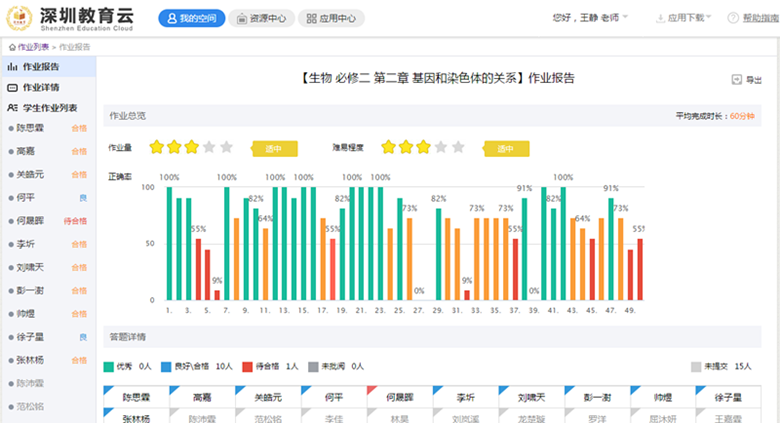Click the 徐子量 cell in answer grid
Screen dimensions: 780x423
coord(728,397)
